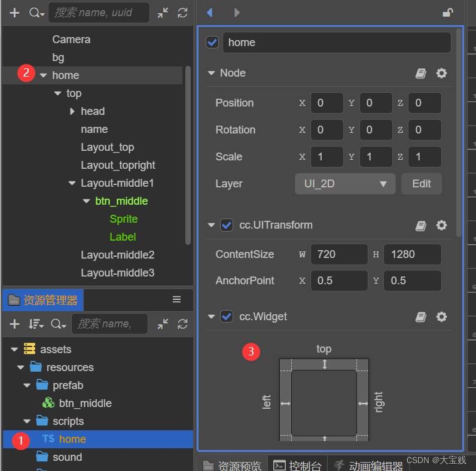Click the inspector lock icon
Viewport: 476px width, 471px height.
click(x=447, y=13)
